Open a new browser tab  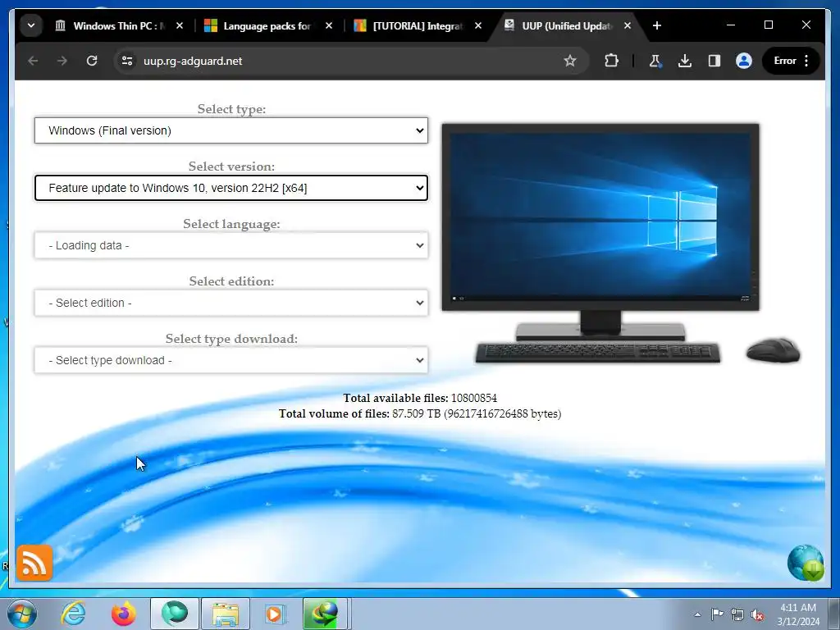(657, 25)
